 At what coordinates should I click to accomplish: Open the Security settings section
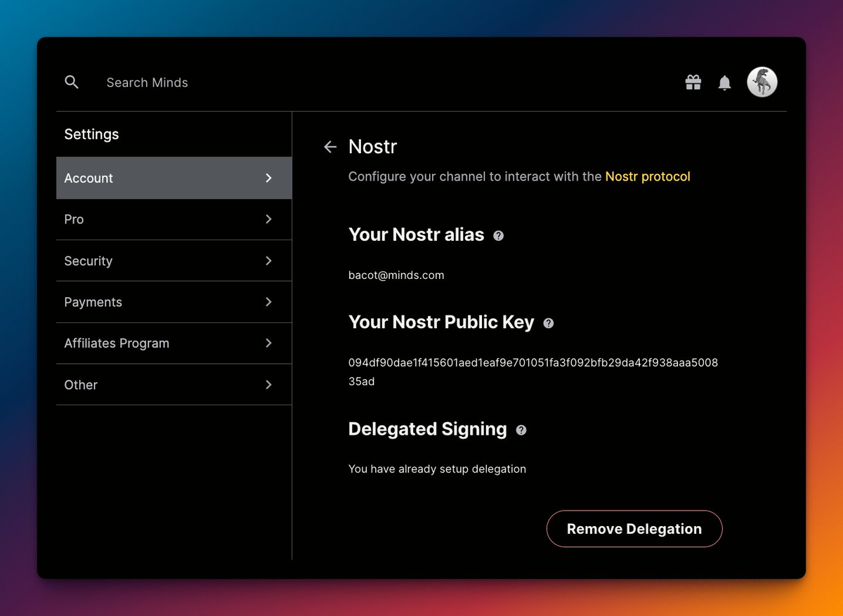[x=174, y=261]
